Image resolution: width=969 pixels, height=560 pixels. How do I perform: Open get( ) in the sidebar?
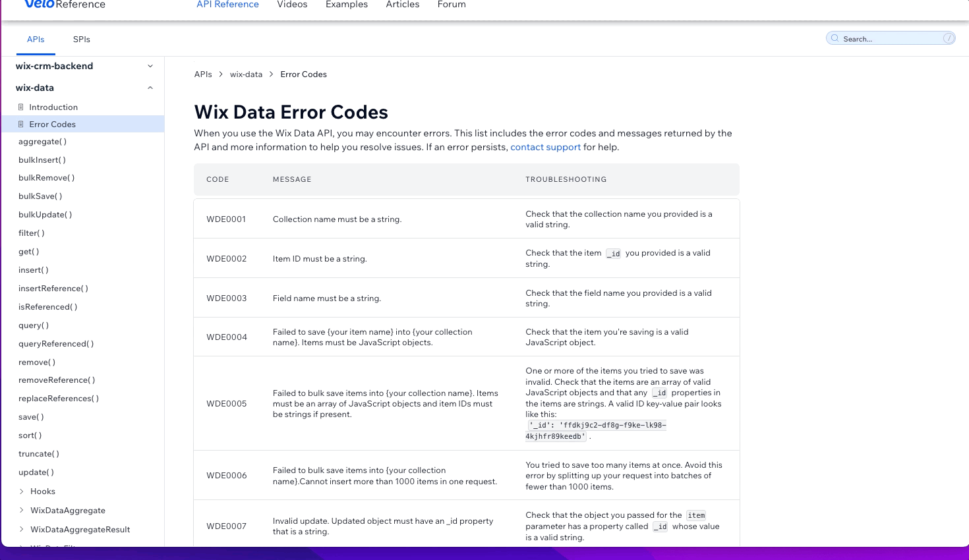click(x=29, y=252)
